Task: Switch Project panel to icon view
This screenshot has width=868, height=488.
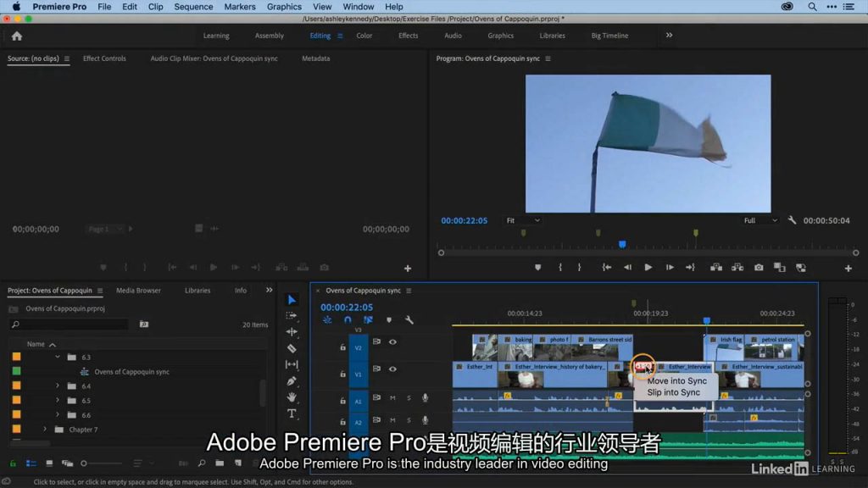Action: (49, 463)
